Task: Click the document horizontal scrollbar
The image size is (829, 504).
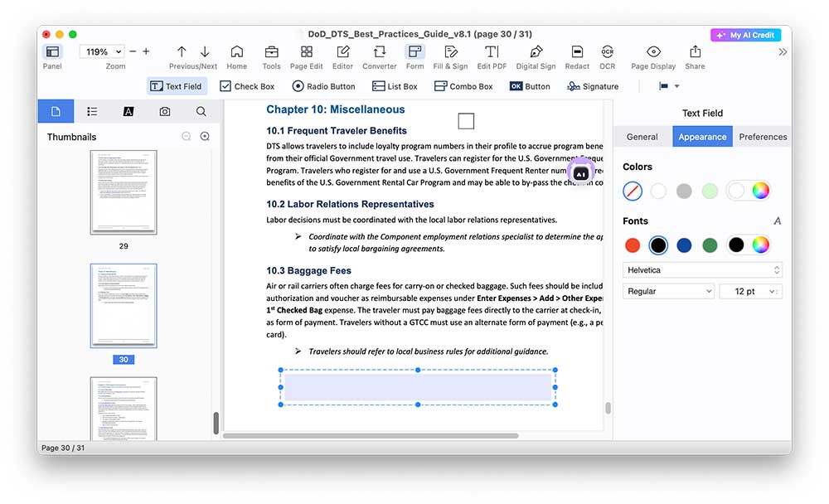Action: tap(370, 436)
